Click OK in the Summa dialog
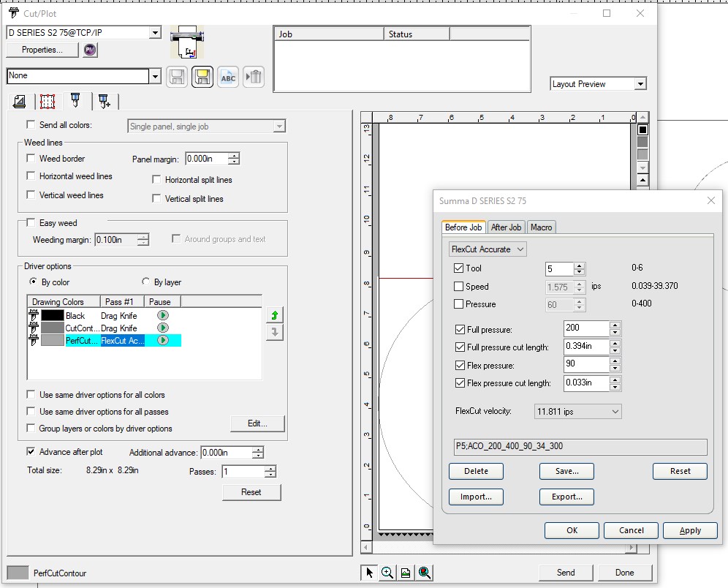728x588 pixels. pyautogui.click(x=572, y=530)
